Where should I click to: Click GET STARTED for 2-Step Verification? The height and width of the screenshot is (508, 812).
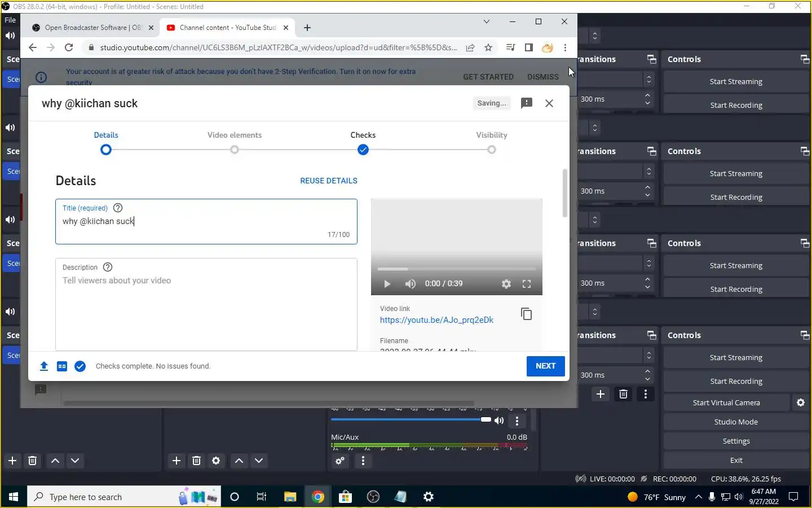(488, 77)
